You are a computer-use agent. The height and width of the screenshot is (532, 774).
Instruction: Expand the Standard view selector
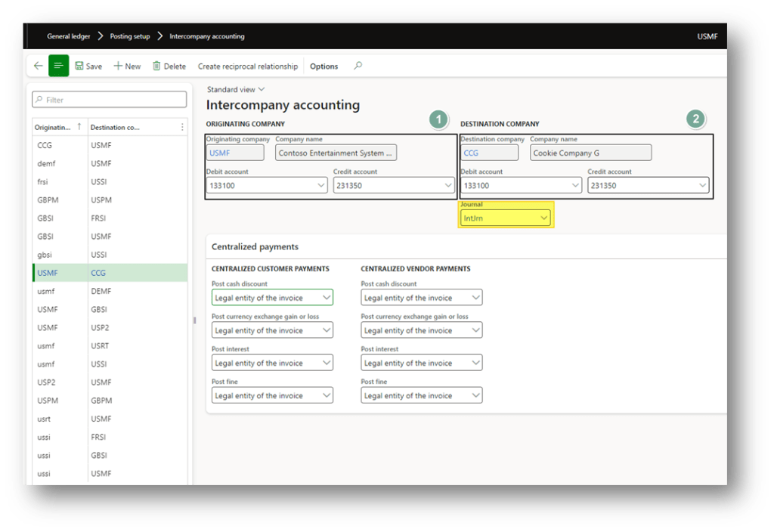click(262, 89)
